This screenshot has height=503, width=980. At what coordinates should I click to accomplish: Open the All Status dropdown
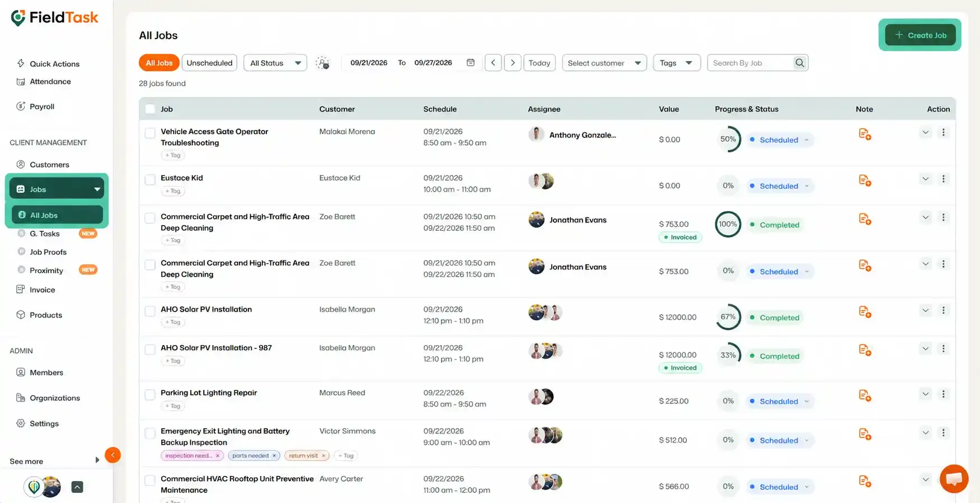coord(275,63)
